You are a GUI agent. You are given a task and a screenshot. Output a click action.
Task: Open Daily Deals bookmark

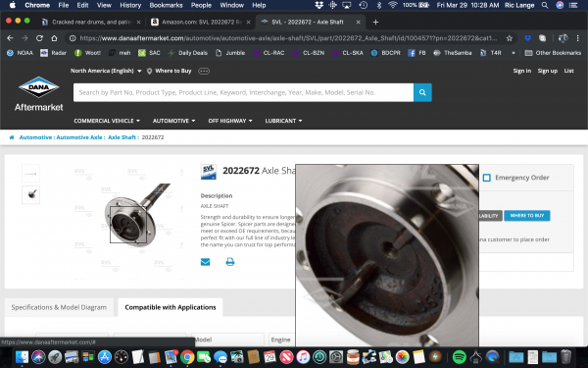pyautogui.click(x=187, y=53)
